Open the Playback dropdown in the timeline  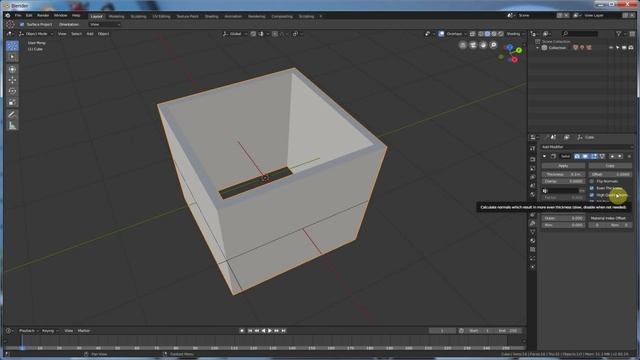pos(29,331)
